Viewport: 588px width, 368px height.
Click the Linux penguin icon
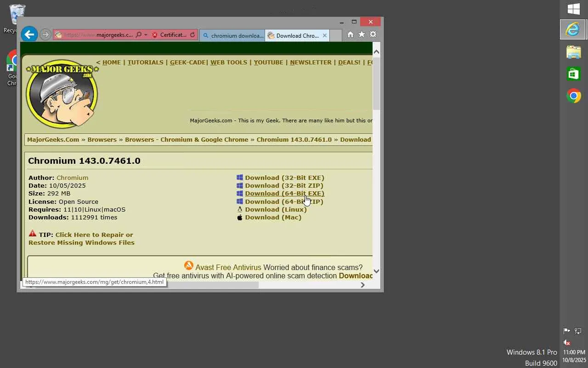[x=240, y=209]
